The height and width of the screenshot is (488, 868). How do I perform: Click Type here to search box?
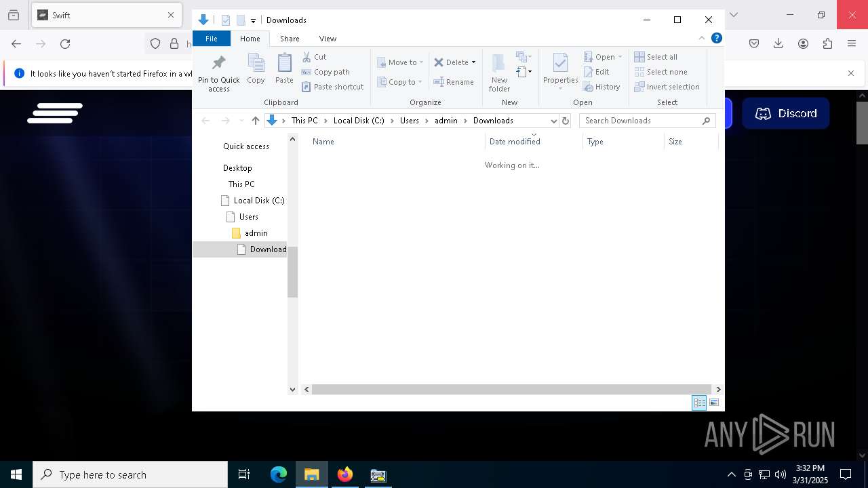pos(130,474)
